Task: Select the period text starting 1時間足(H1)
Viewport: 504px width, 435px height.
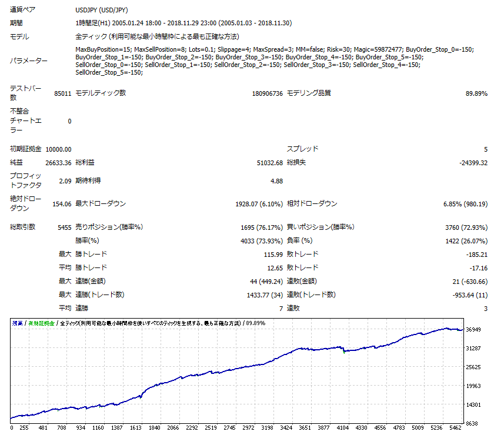Action: tap(183, 23)
